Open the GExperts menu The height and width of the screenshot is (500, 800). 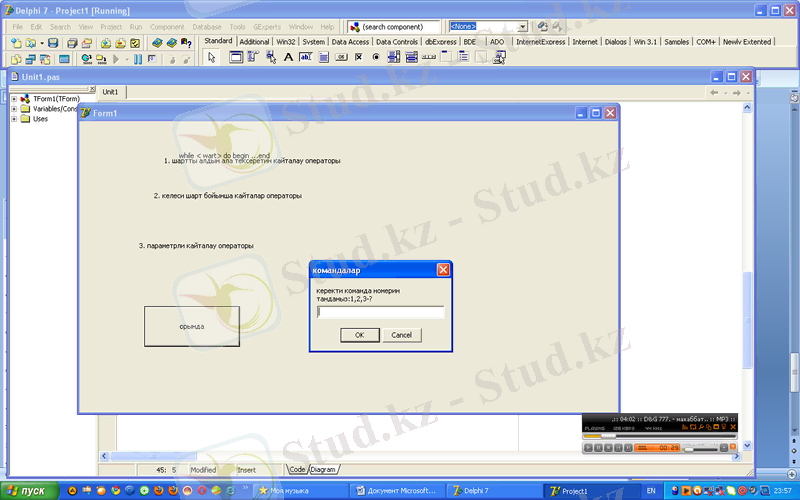[267, 27]
